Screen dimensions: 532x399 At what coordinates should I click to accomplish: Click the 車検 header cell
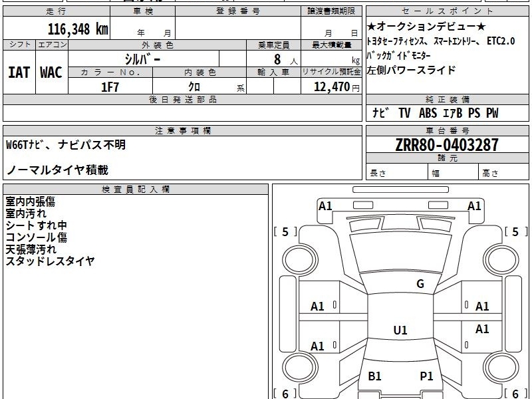point(143,11)
